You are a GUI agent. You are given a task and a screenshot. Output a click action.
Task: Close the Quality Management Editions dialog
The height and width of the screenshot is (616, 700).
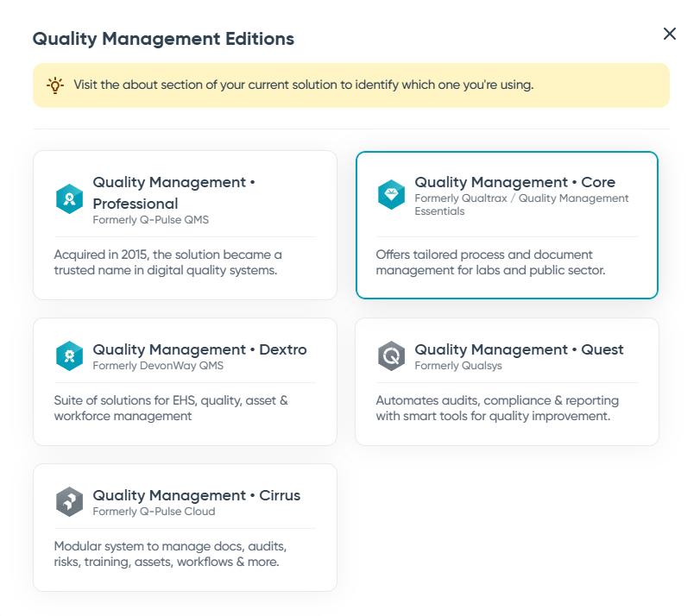click(669, 34)
